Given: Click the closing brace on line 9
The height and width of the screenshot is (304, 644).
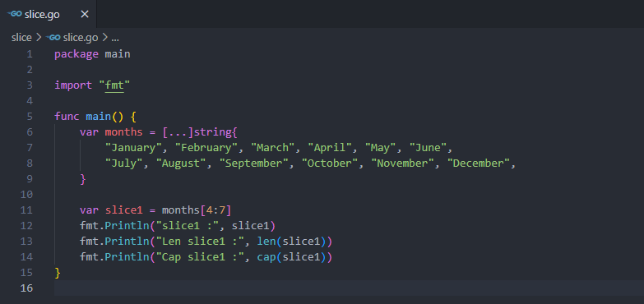Looking at the screenshot, I should tap(82, 179).
